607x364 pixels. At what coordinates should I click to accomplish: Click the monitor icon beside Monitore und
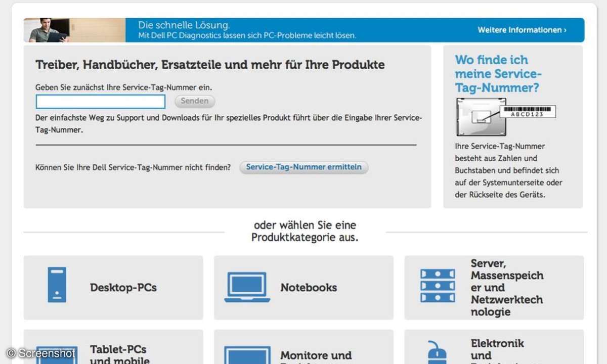(247, 355)
